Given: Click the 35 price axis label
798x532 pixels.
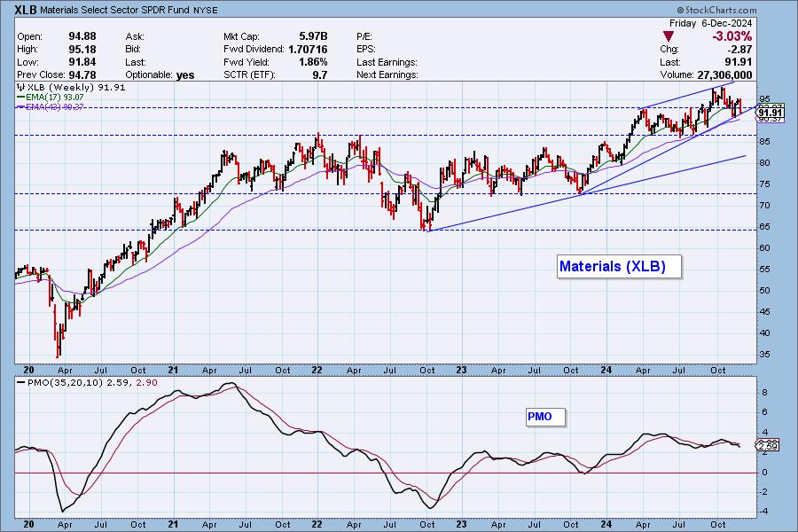Looking at the screenshot, I should 764,355.
